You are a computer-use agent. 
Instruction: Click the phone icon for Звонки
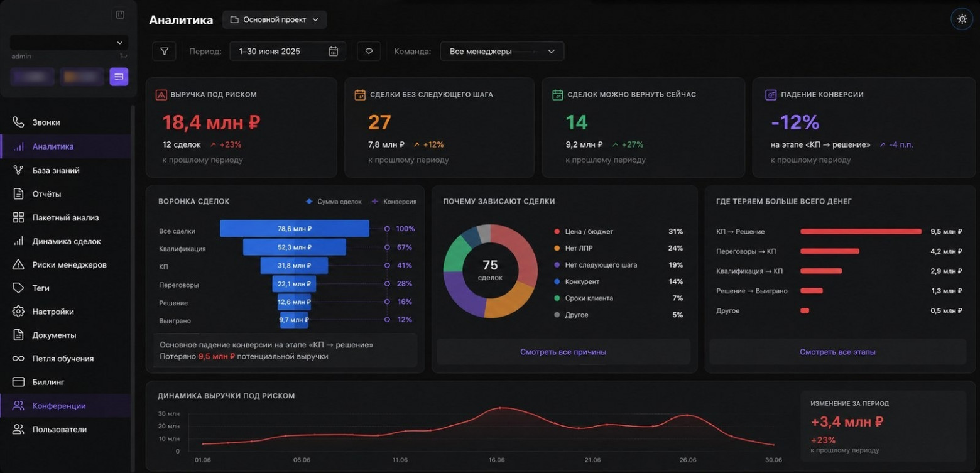(x=18, y=122)
